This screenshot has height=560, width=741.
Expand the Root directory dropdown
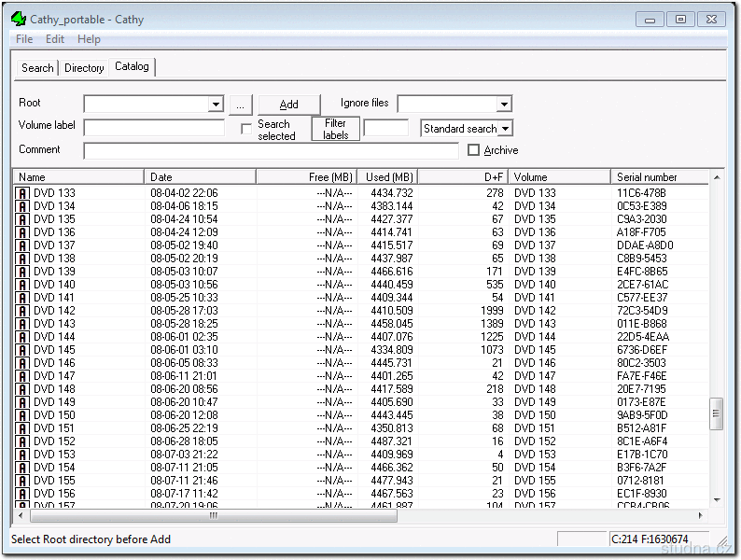(x=216, y=105)
